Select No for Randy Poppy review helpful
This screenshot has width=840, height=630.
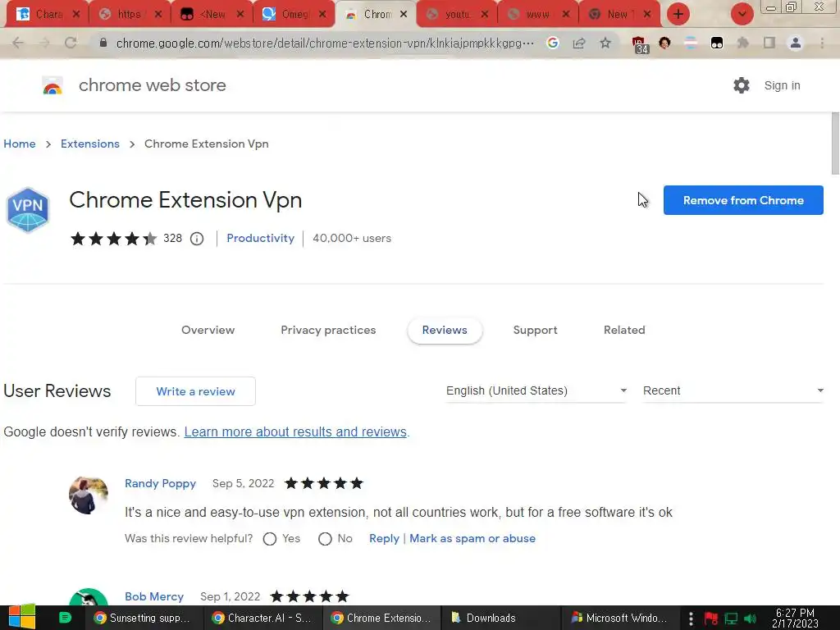(x=325, y=539)
